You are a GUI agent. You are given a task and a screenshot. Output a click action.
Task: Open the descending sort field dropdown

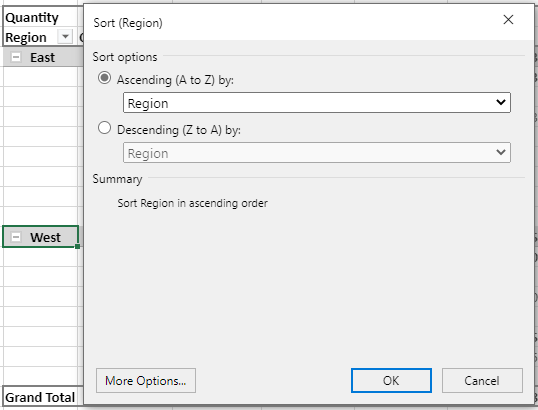pyautogui.click(x=317, y=153)
